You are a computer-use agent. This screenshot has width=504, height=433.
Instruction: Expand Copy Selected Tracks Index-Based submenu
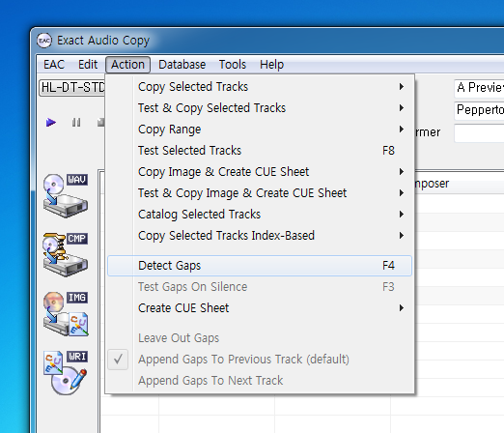[260, 236]
